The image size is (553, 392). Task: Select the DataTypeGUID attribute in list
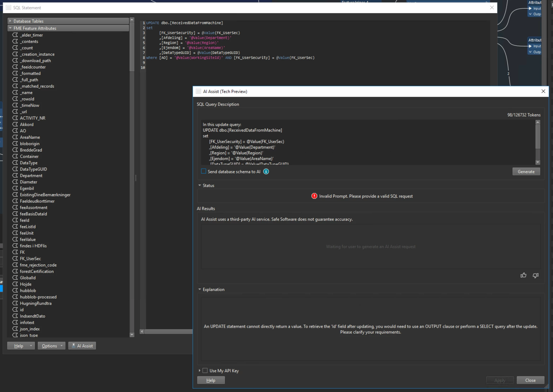pyautogui.click(x=33, y=169)
